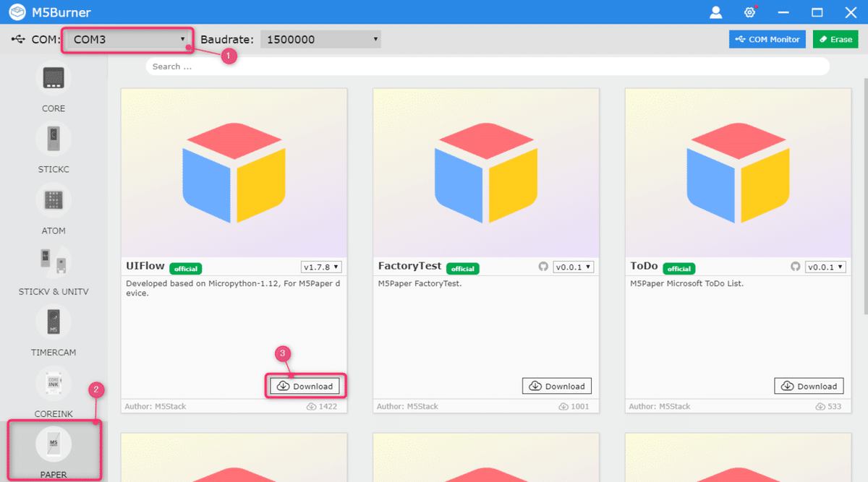Click the M5Burner logo icon
Screen dimensions: 868x482
17,12
